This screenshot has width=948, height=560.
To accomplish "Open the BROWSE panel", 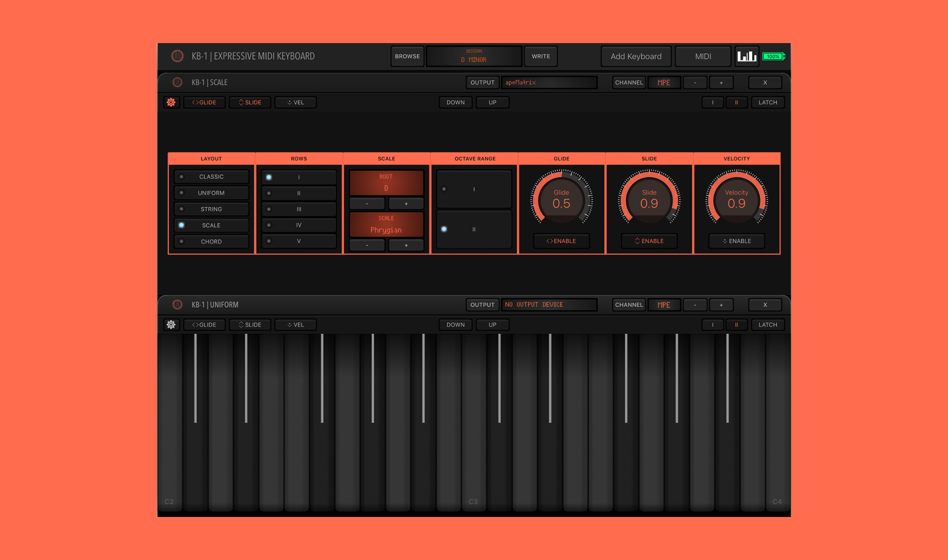I will [407, 56].
